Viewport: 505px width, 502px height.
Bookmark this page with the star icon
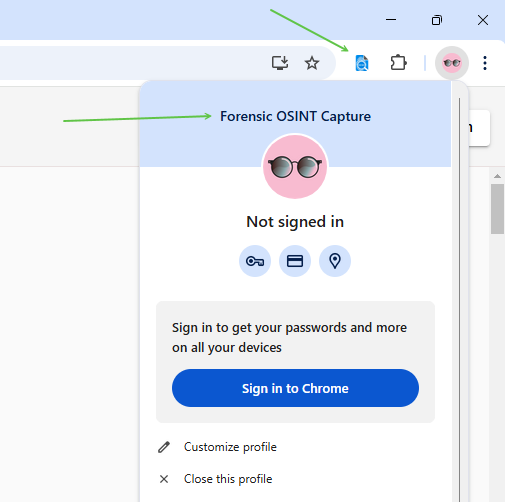[x=312, y=63]
